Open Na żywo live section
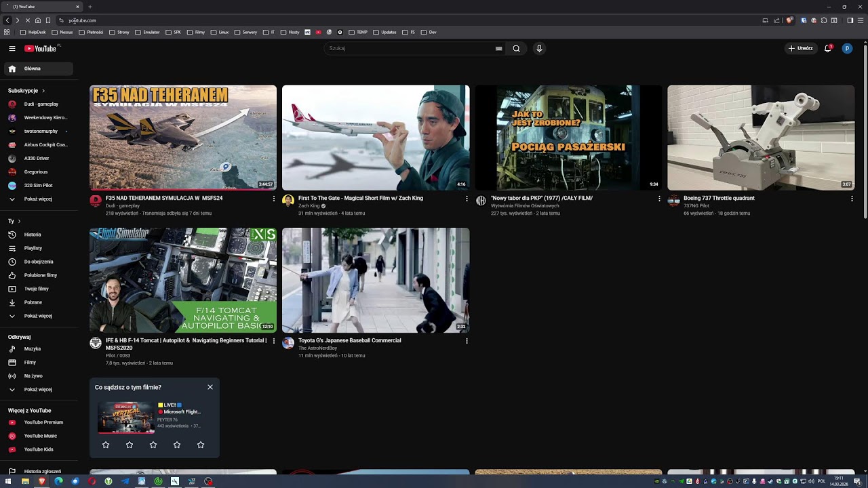 [x=39, y=376]
